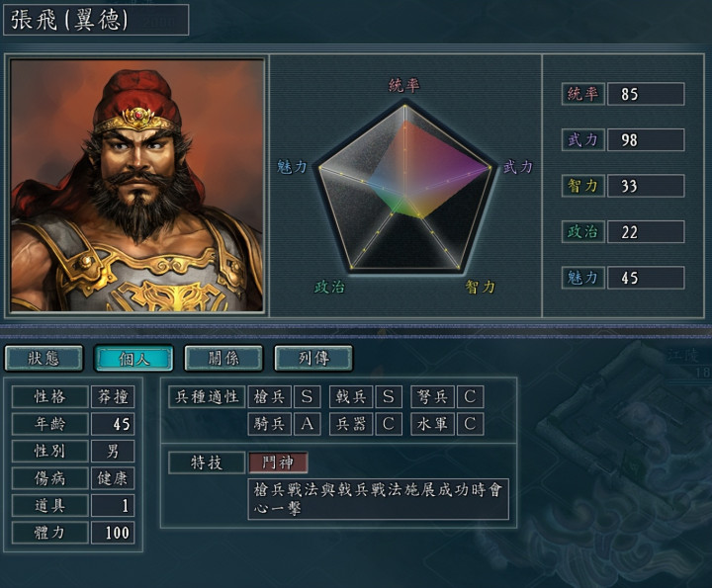This screenshot has width=712, height=588.
Task: Click the 張飛 (翼德) name title box
Action: click(96, 20)
